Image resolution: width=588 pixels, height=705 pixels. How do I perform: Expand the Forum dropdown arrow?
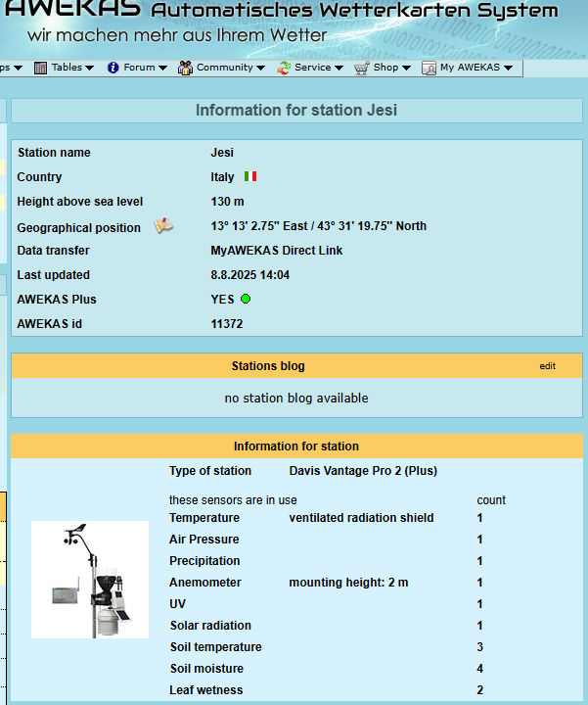click(162, 68)
